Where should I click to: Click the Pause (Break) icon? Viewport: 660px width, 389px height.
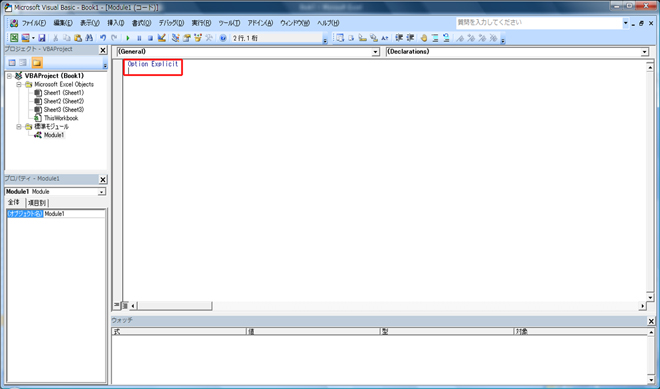[139, 38]
